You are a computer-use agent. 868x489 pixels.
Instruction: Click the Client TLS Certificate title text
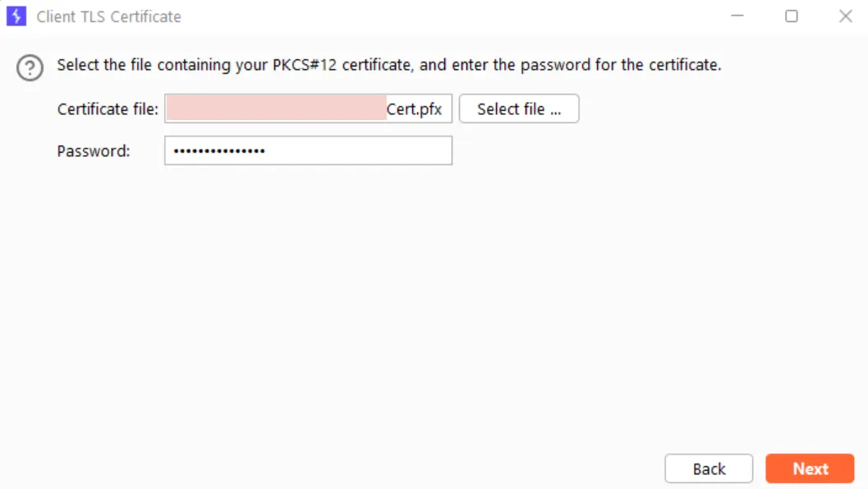pos(110,16)
